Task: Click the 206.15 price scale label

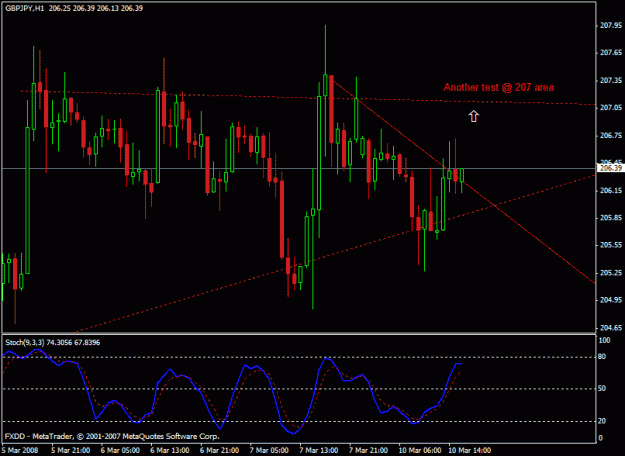Action: point(610,191)
